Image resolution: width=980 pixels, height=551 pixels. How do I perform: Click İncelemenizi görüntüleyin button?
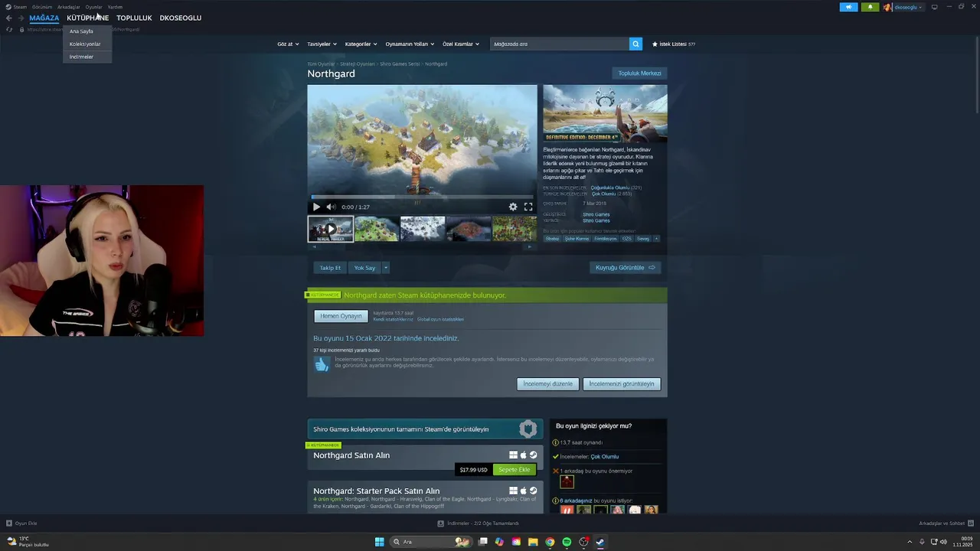[622, 384]
